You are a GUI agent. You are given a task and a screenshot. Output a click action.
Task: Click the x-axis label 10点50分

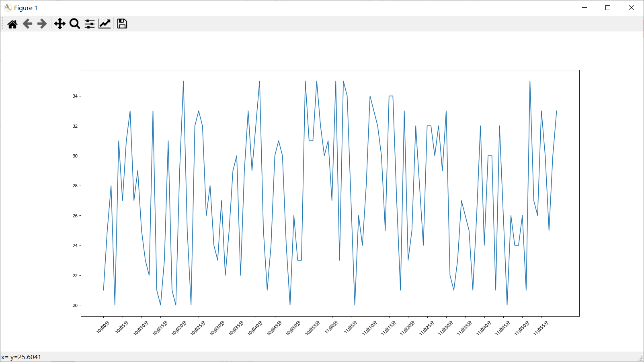click(x=293, y=328)
